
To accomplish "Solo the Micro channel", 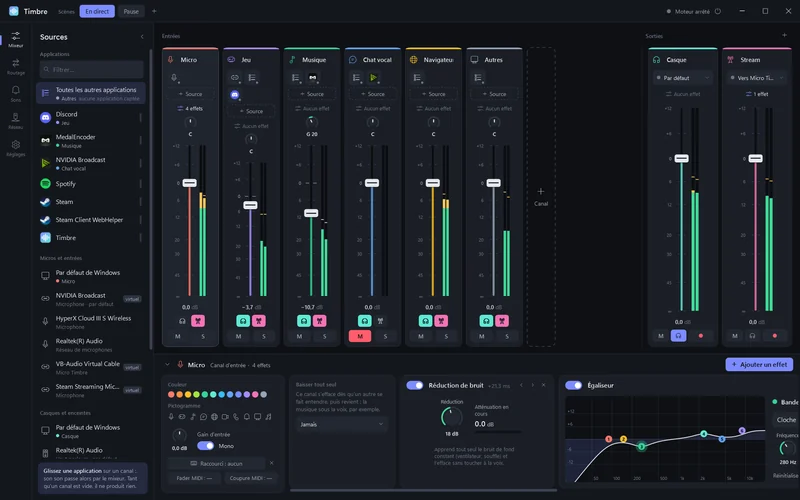I will (x=203, y=336).
